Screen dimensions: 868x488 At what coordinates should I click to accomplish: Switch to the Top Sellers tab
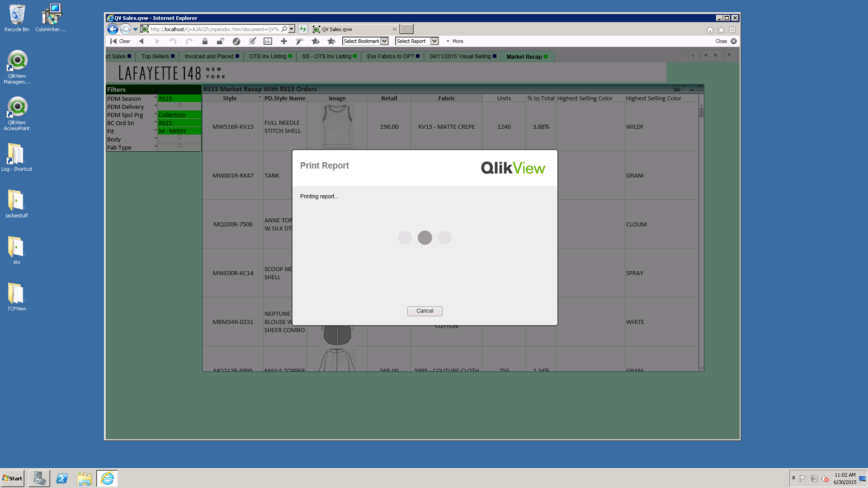click(x=155, y=56)
